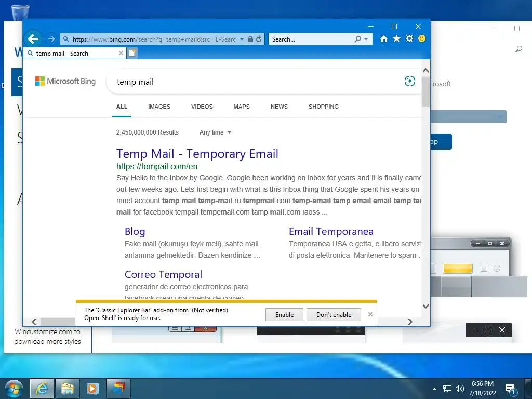Click horizontal scrollbar left arrow

(34, 322)
